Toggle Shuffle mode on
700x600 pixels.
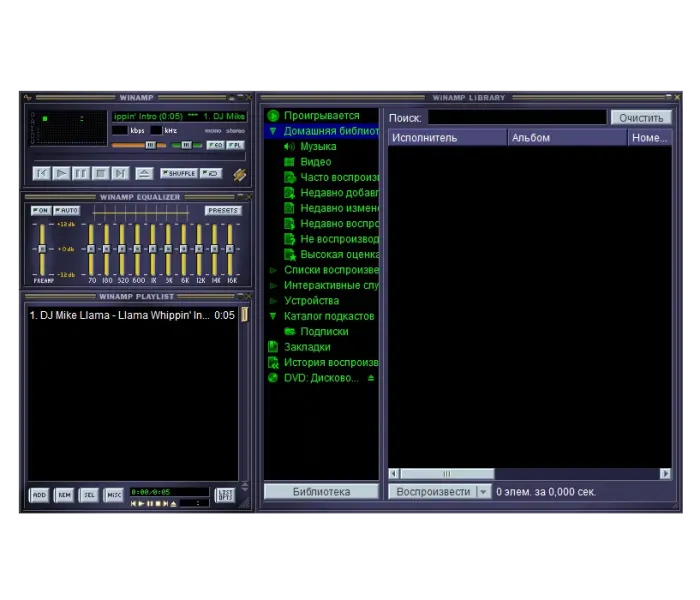(179, 173)
